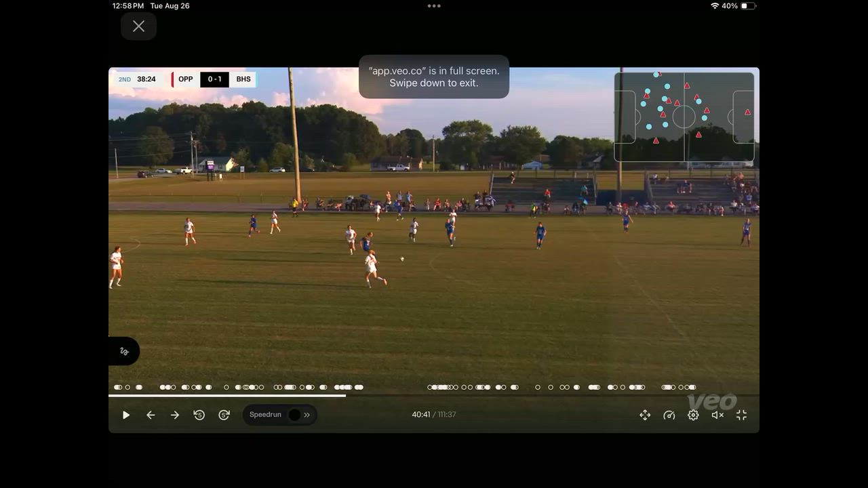Jump to previous event with left arrow

pos(151,415)
